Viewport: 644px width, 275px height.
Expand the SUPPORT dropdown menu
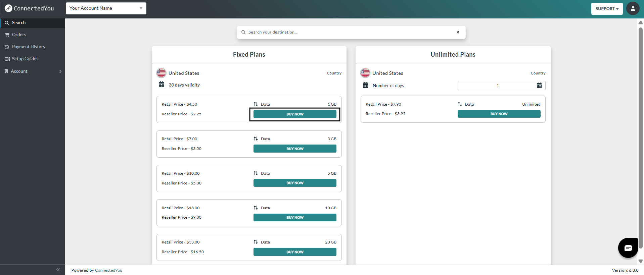(607, 9)
